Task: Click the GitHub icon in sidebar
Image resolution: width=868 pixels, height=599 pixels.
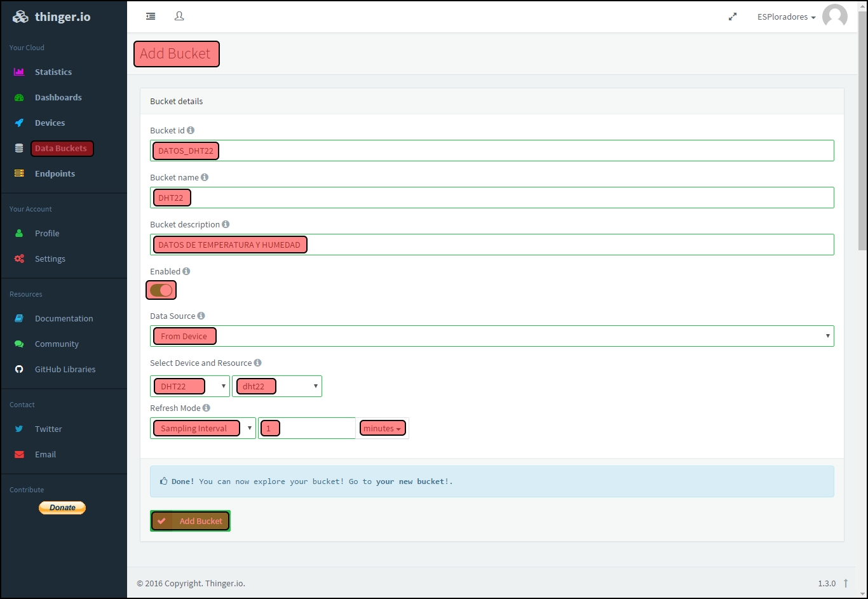Action: pos(19,369)
